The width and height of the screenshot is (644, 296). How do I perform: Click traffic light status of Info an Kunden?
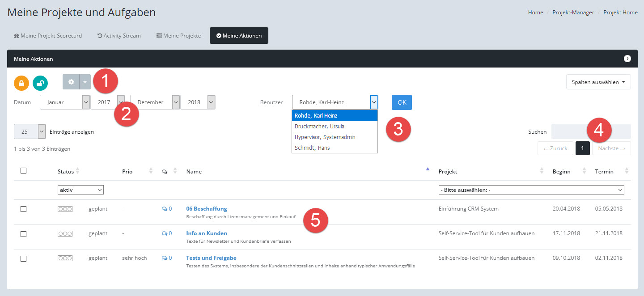click(65, 233)
